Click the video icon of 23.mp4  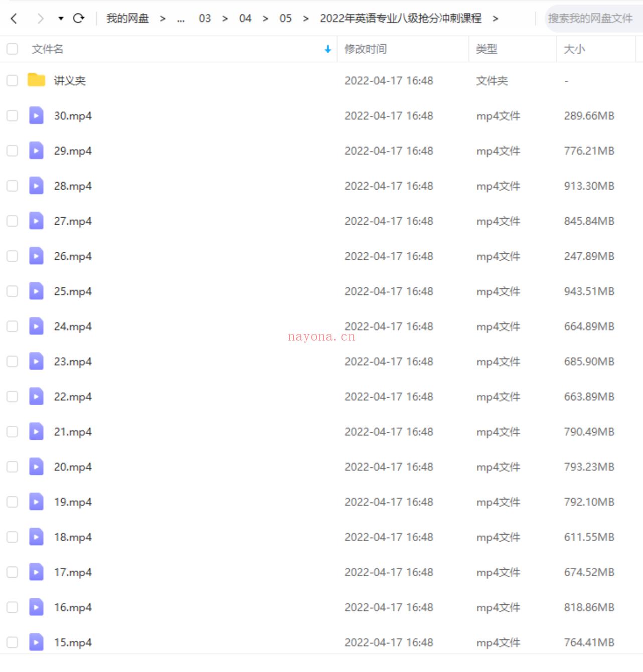36,361
